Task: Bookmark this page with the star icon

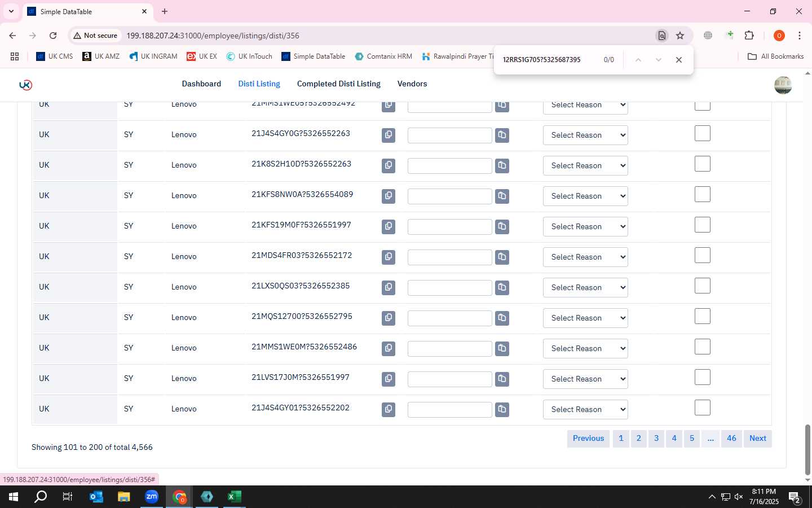Action: tap(680, 36)
